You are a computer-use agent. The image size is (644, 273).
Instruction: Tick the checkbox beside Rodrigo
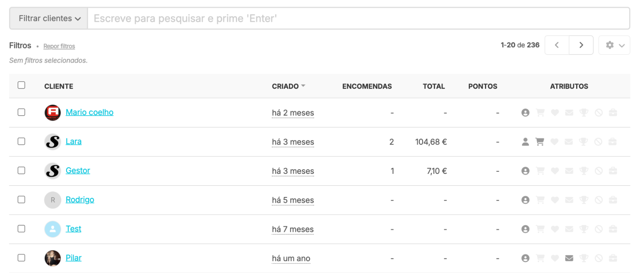(x=21, y=199)
